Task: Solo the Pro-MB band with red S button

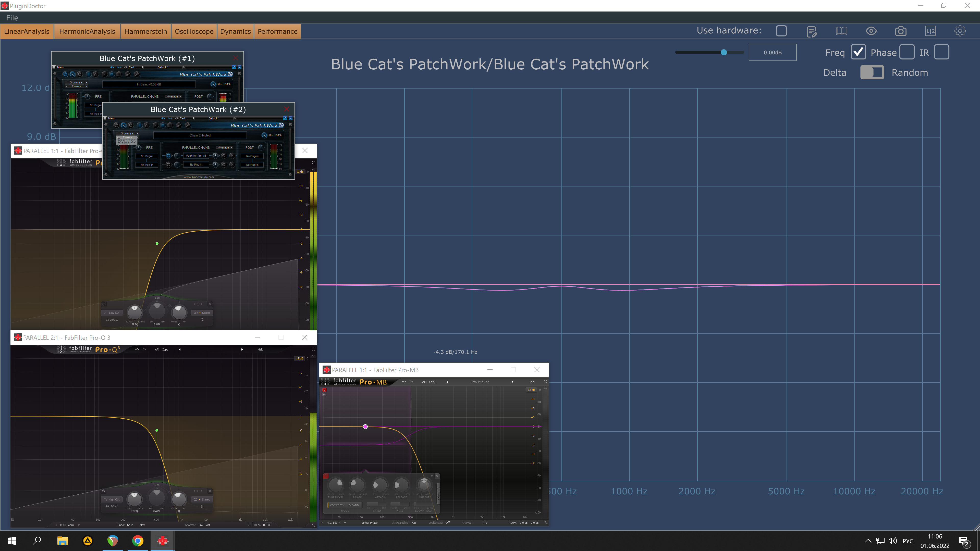Action: tap(324, 390)
